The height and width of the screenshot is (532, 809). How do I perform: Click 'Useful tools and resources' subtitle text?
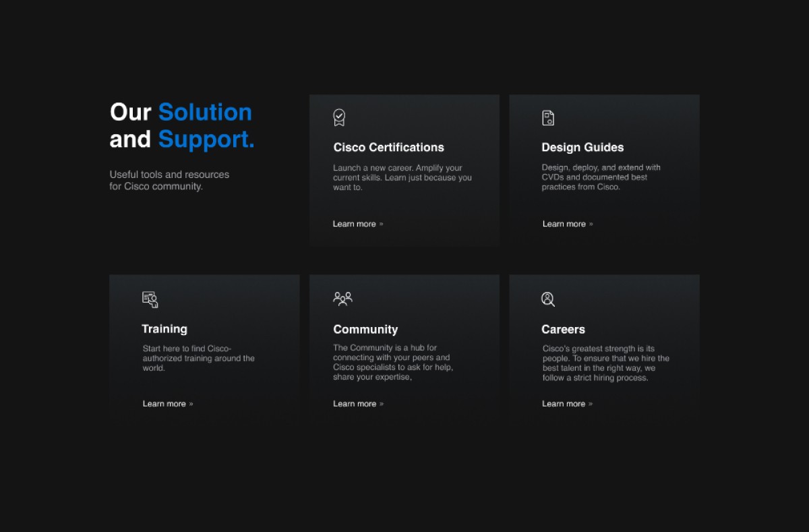[x=169, y=180]
